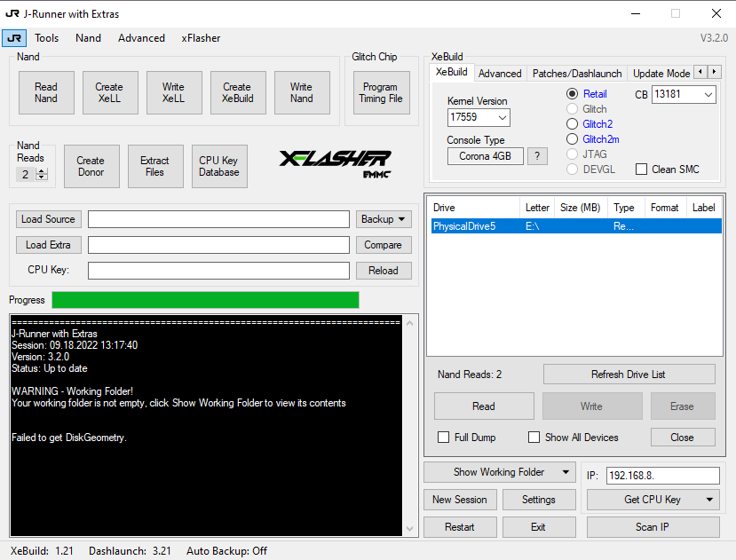Click the question mark Console Type help button
Viewport: 736px width, 560px height.
coord(537,156)
